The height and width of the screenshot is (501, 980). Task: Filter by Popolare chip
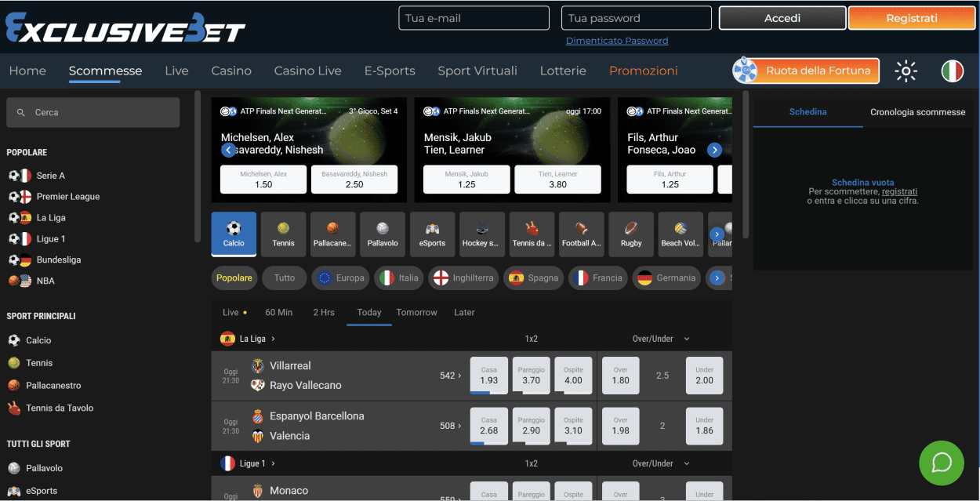click(234, 278)
